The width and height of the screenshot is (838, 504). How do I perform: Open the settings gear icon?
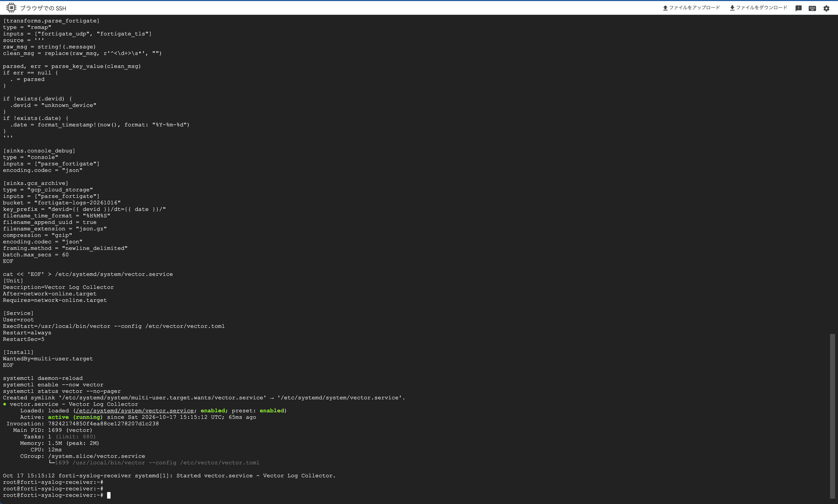[826, 8]
